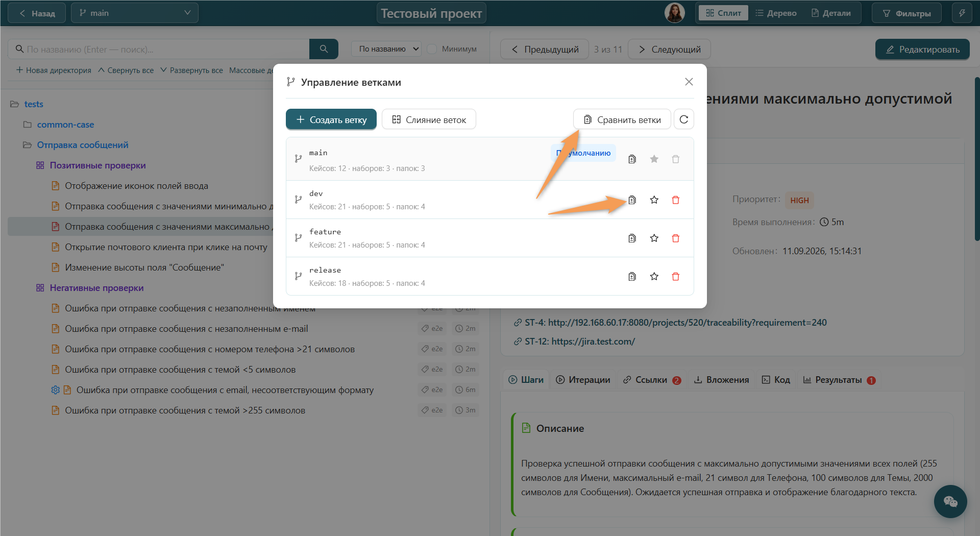This screenshot has width=980, height=536.
Task: Open compare icon for release branch
Action: click(x=632, y=277)
